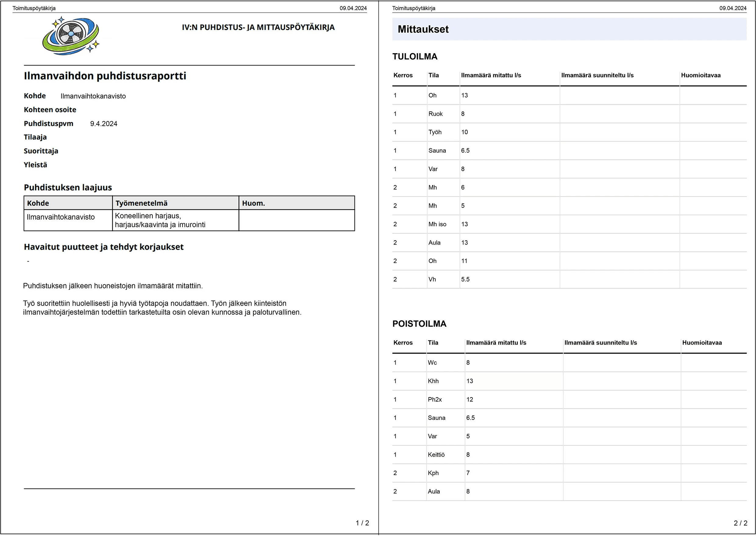Click the ventilation fan company logo
The width and height of the screenshot is (756, 547).
coord(71,36)
